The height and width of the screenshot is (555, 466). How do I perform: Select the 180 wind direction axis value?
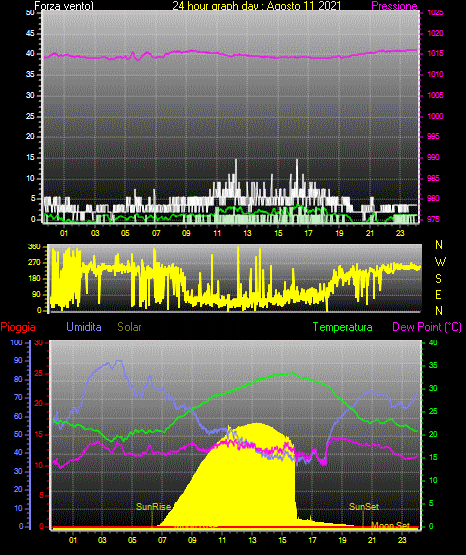[x=34, y=279]
